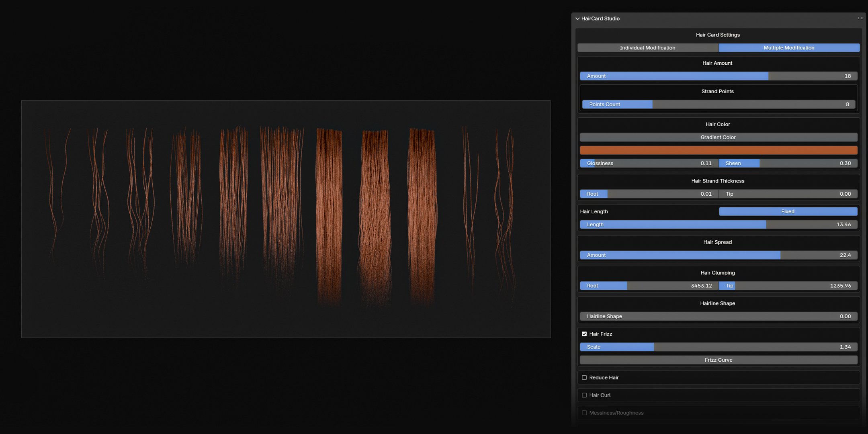Image resolution: width=868 pixels, height=434 pixels.
Task: Collapse the HairCard Studio panel
Action: click(x=577, y=19)
